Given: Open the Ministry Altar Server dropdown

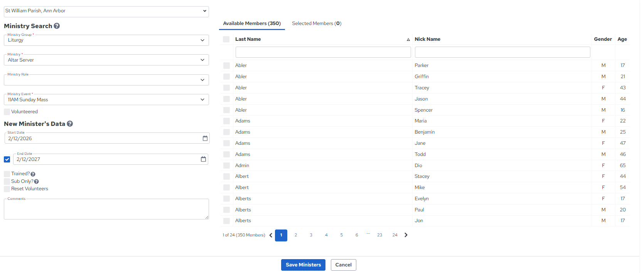Looking at the screenshot, I should point(106,60).
